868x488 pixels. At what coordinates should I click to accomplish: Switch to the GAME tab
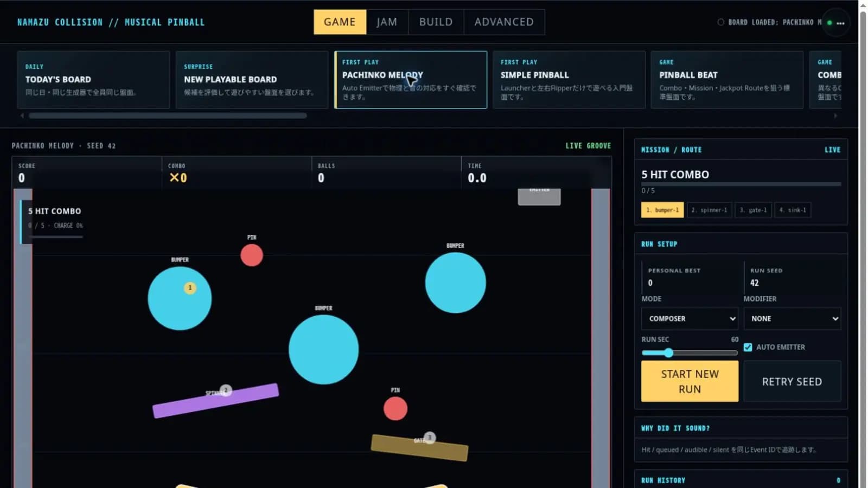[340, 22]
